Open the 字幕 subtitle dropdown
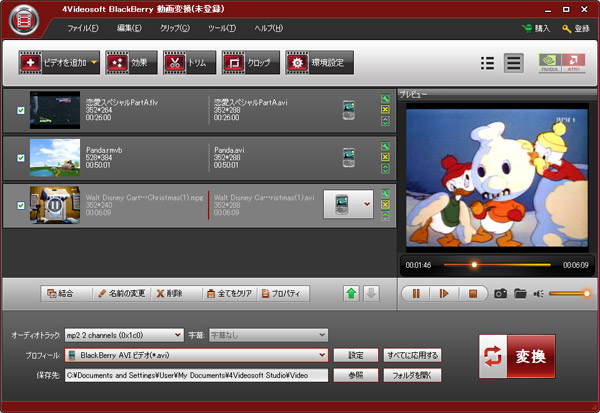 point(268,335)
